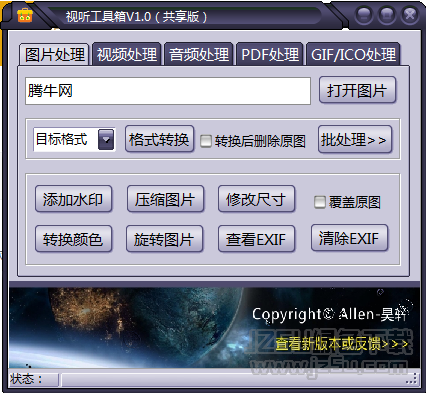This screenshot has height=393, width=426.
Task: Minimize the window with the first round button
Action: (x=364, y=15)
